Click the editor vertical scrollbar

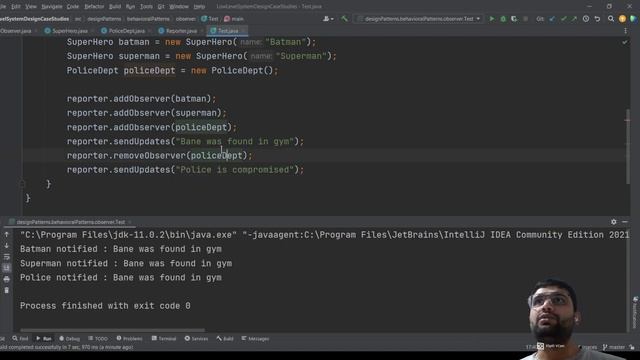[627, 147]
